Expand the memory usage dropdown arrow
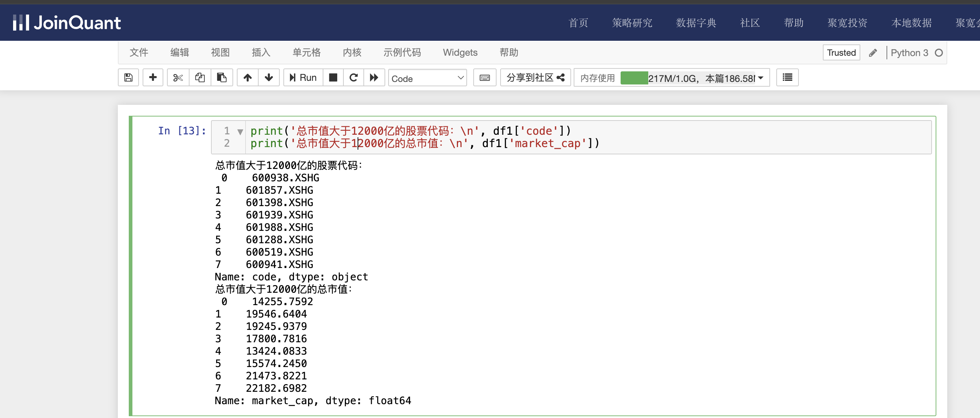980x418 pixels. pyautogui.click(x=761, y=78)
